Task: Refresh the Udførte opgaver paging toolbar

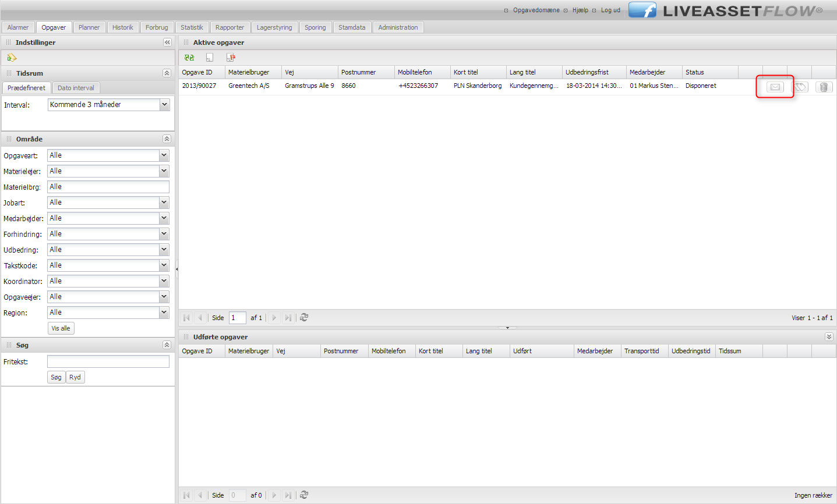Action: (x=304, y=495)
